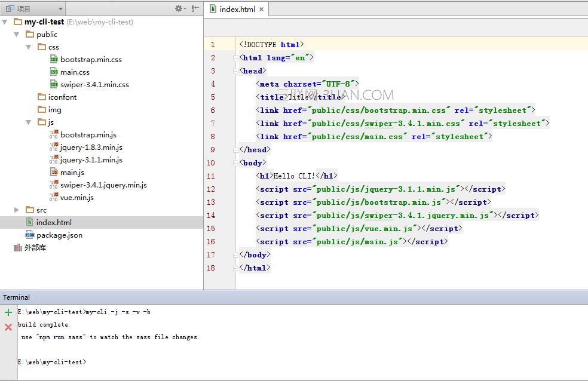Viewport: 588px width, 381px height.
Task: Click the Terminal panel title
Action: [16, 297]
